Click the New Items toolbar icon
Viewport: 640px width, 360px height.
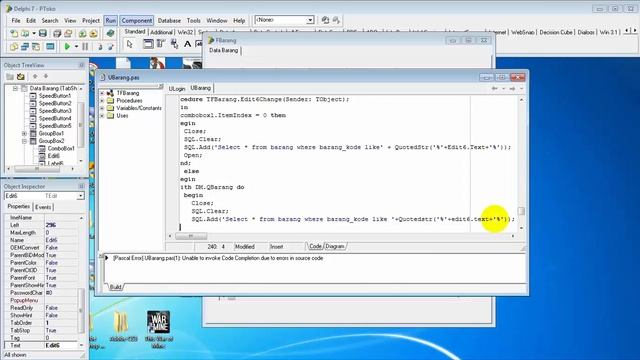tap(14, 33)
